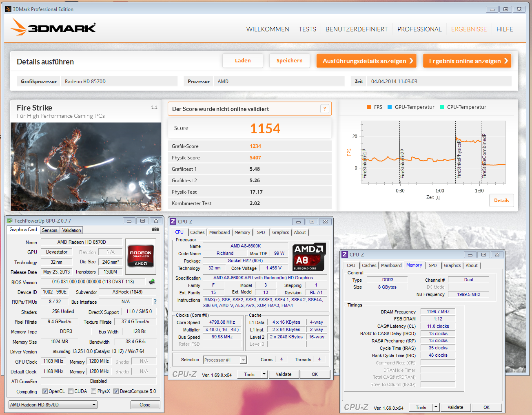The image size is (532, 415).
Task: Click Tools button in CPU-Z CPU window
Action: [x=249, y=374]
